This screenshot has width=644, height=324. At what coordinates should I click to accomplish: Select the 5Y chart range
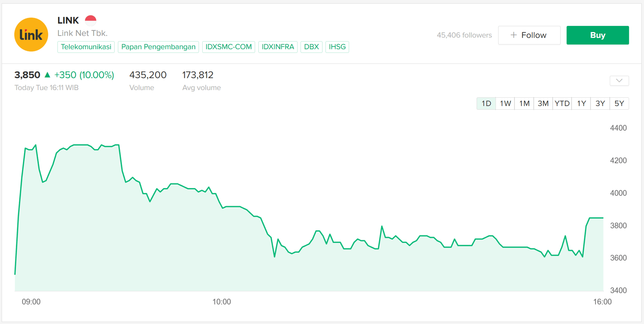click(x=619, y=103)
